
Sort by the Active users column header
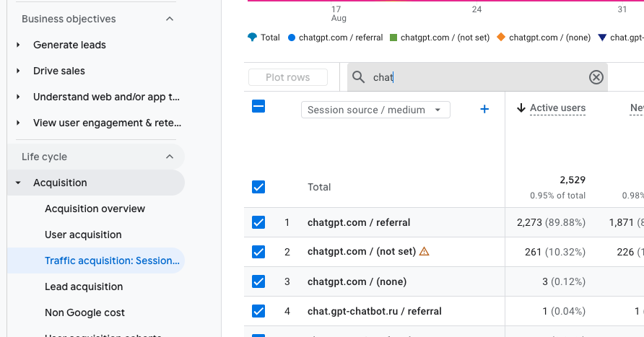pyautogui.click(x=557, y=108)
